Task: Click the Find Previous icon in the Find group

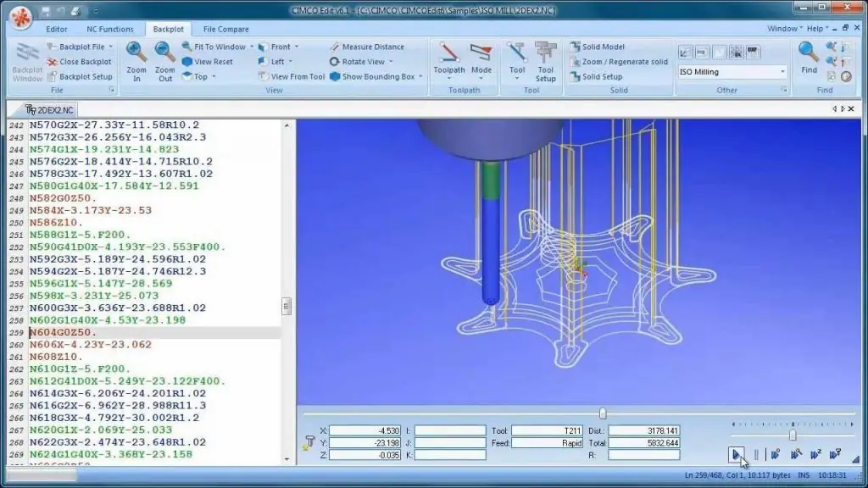Action: 831,47
